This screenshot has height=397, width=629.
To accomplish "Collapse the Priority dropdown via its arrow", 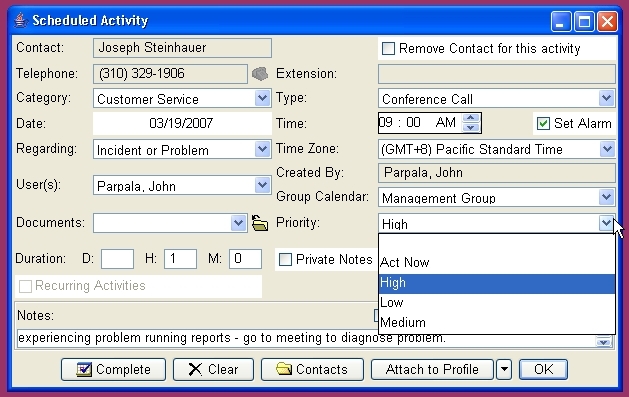I will pos(607,223).
